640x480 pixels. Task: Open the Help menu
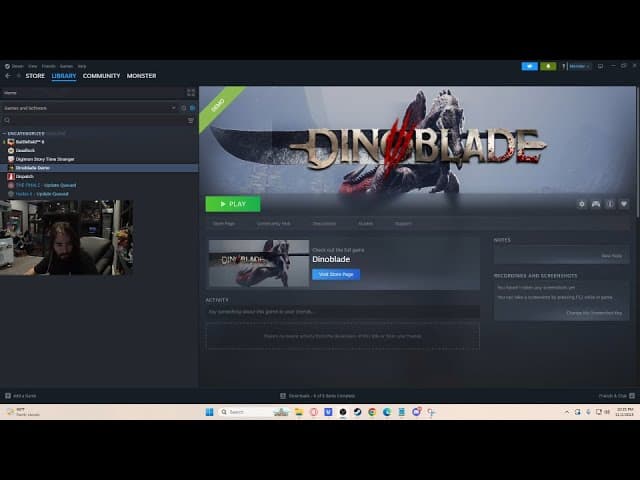[x=82, y=66]
